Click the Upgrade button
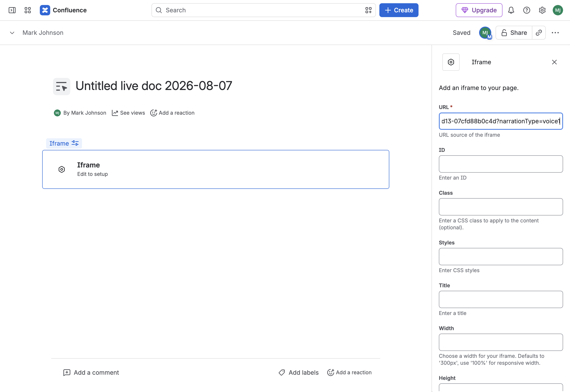Image resolution: width=570 pixels, height=392 pixels. (x=479, y=10)
